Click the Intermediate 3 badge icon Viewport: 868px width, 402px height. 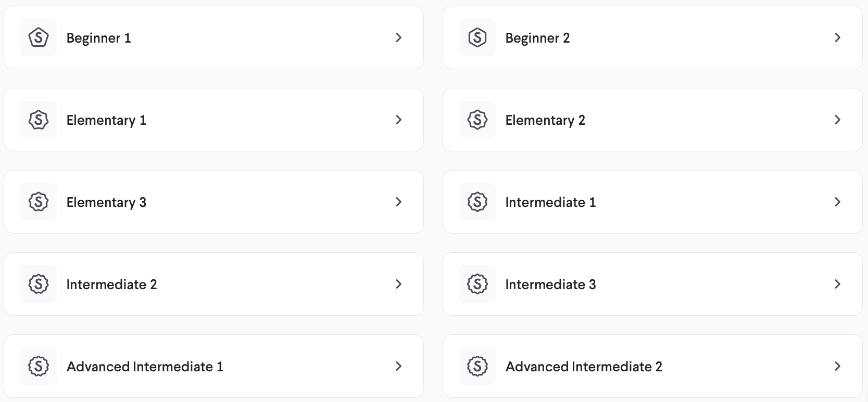point(477,284)
